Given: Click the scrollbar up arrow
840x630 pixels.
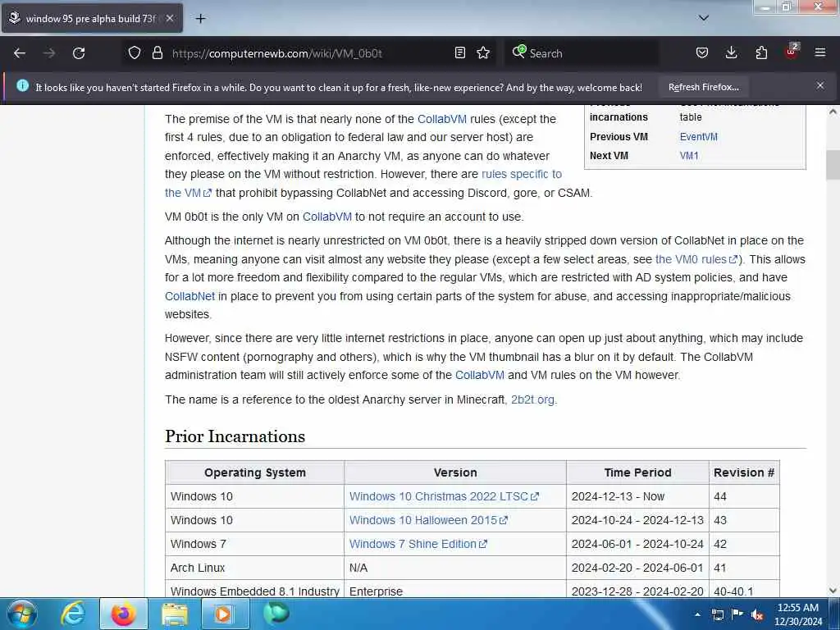Looking at the screenshot, I should [x=833, y=112].
